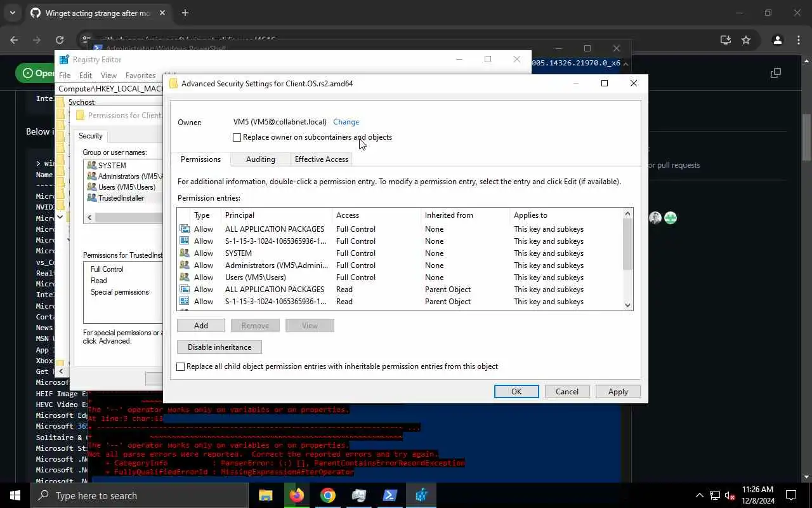Click the Add permission entry button

click(201, 326)
